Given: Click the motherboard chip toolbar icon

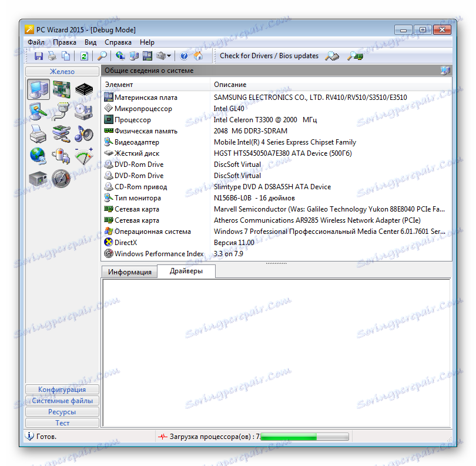Looking at the screenshot, I should pos(148,56).
